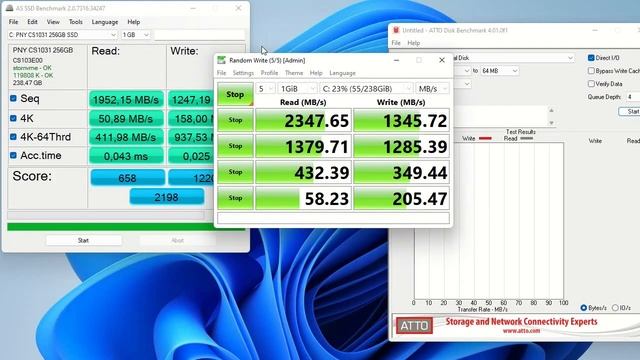The image size is (640, 360).
Task: Open View menu in AS SSD Benchmark
Action: pyautogui.click(x=53, y=22)
